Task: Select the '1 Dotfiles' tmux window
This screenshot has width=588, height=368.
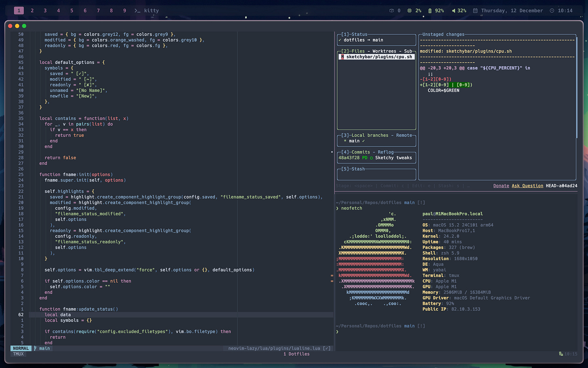Action: coord(296,354)
